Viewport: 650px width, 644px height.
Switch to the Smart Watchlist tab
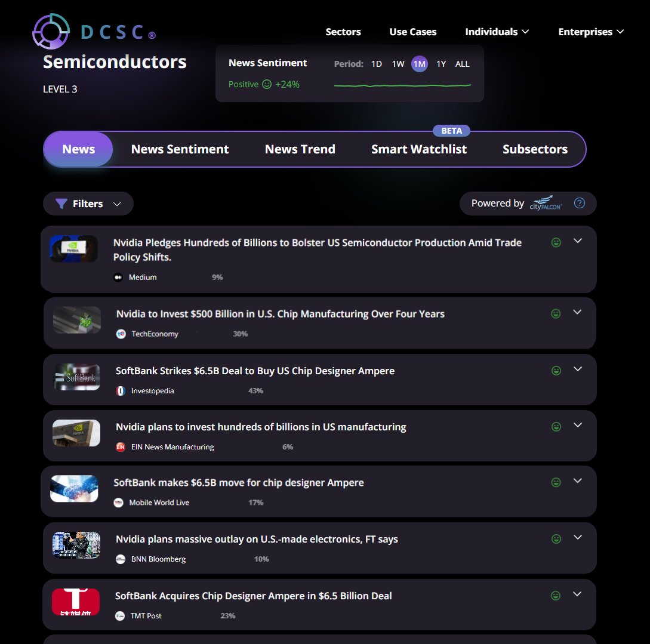[418, 149]
